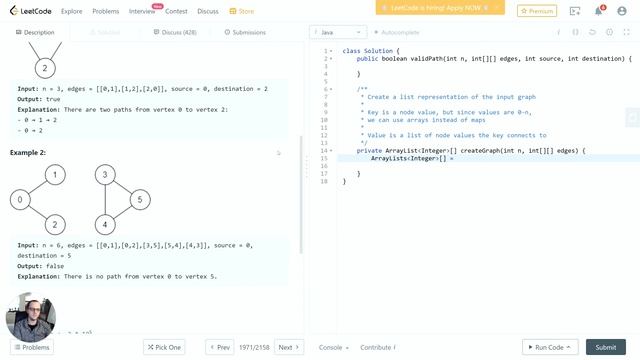Open the Java language dropdown
This screenshot has width=640, height=360.
coord(338,32)
